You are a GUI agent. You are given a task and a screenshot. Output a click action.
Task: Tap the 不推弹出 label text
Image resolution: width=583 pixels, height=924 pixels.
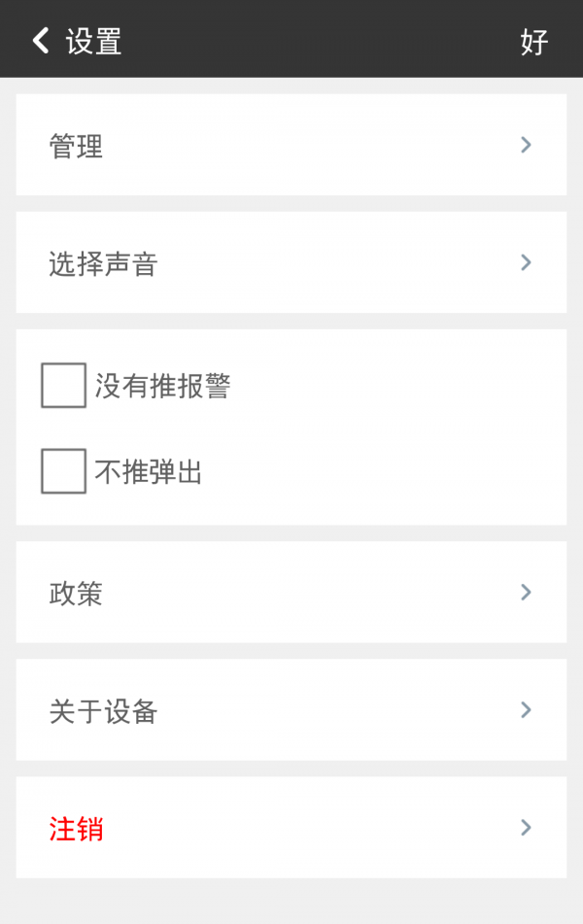[x=149, y=472]
